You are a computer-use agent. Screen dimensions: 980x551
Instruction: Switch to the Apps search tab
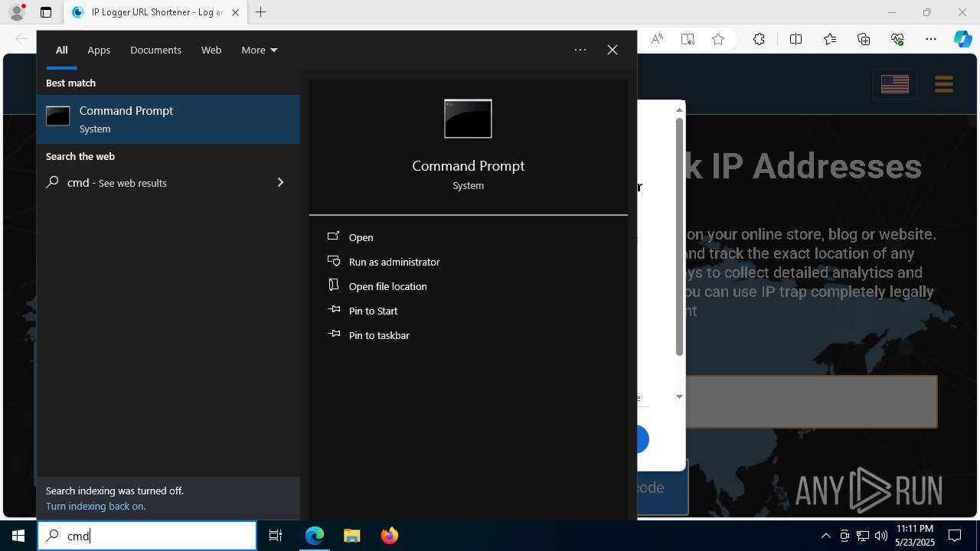(x=99, y=50)
